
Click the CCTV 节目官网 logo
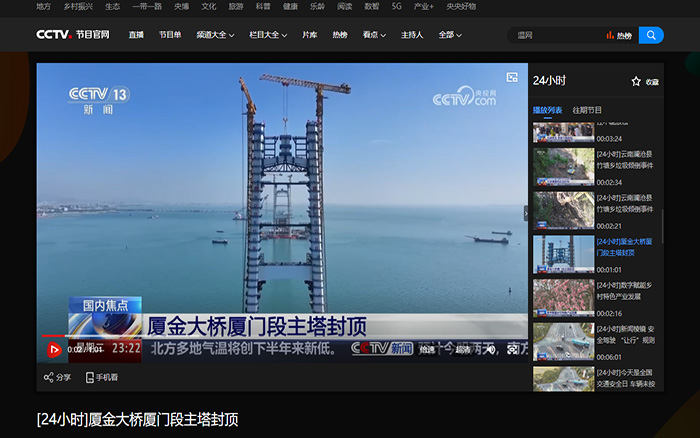tap(73, 35)
